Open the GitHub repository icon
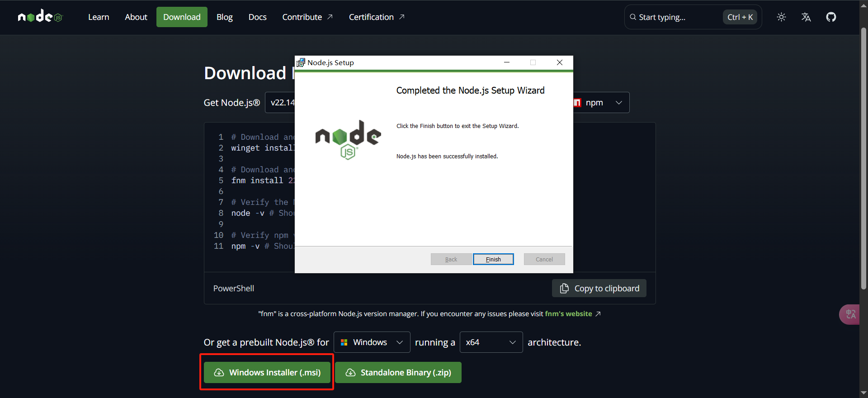Viewport: 868px width, 398px height. [x=831, y=17]
